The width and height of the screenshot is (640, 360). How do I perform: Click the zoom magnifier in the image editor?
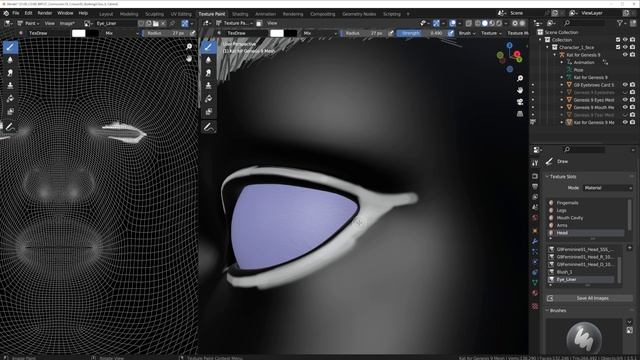(189, 47)
